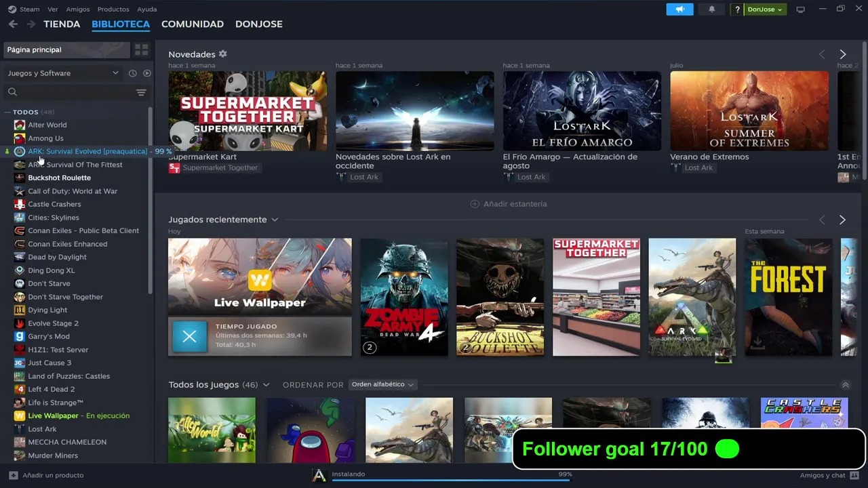Open the Todos los juegos shelf dropdown

pyautogui.click(x=266, y=385)
